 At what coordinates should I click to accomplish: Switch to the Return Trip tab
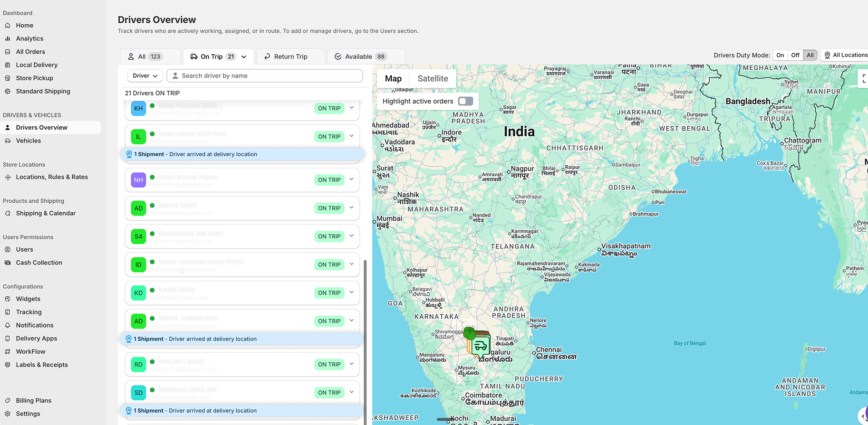290,57
